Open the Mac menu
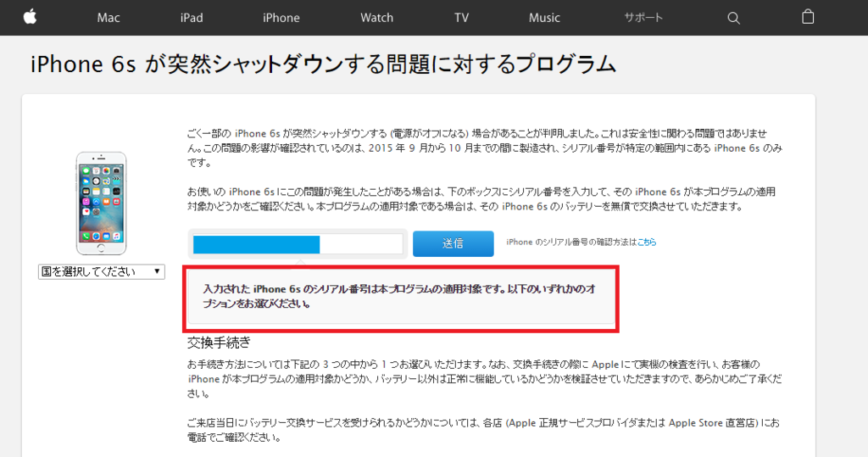Screen dimensions: 868x457 coord(108,18)
